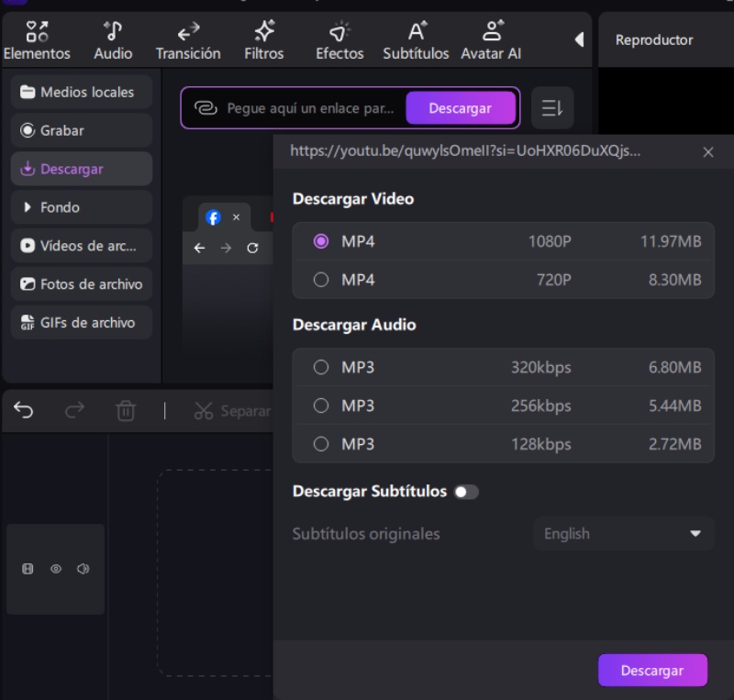The height and width of the screenshot is (700, 734).
Task: Open the Efectos panel icon
Action: coord(339,32)
